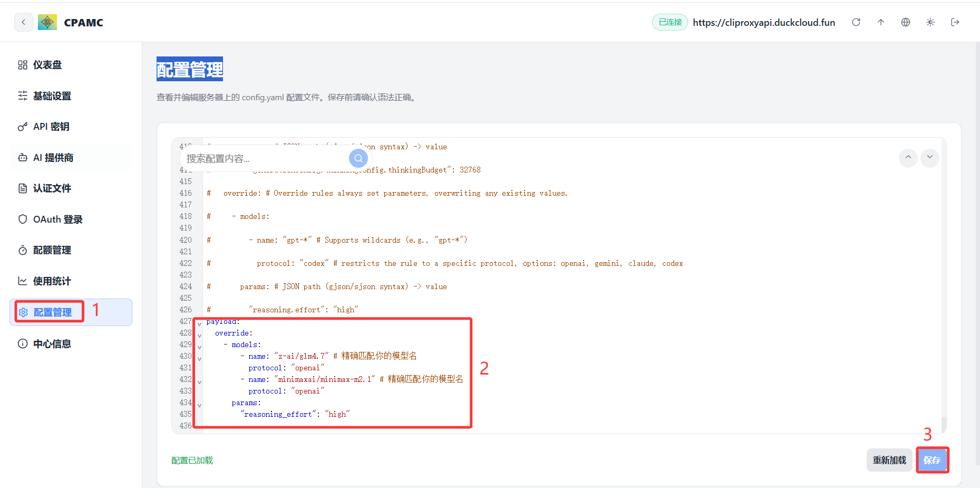Click the CPAMC logo icon
Screen dimensions: 980x488
(x=47, y=22)
